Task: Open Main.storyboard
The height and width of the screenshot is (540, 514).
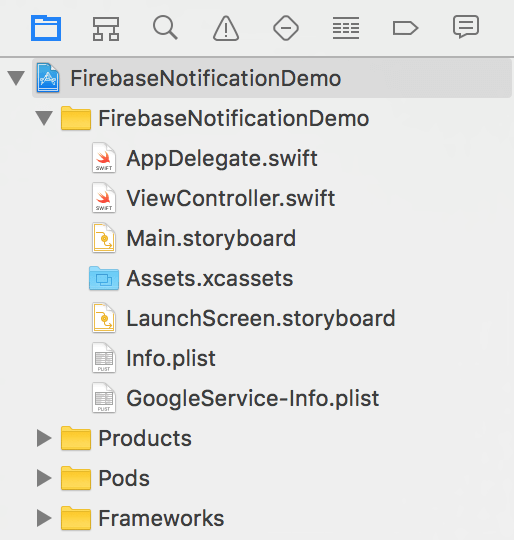Action: coord(211,239)
